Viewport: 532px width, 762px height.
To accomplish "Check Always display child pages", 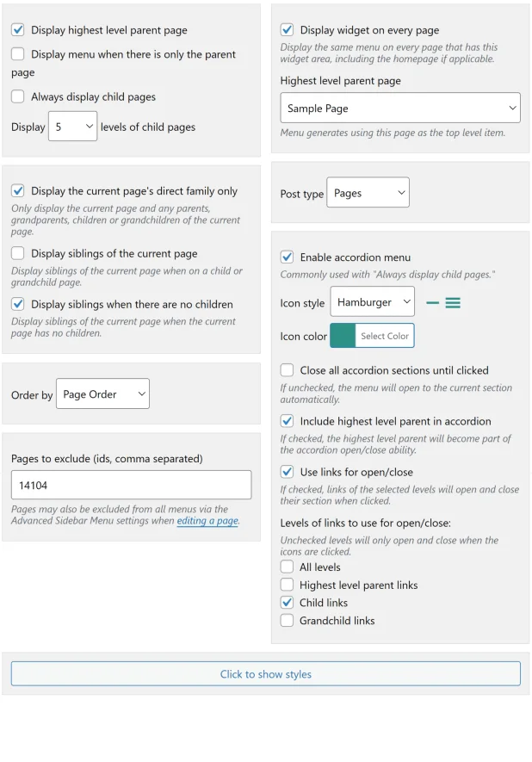I will (19, 97).
